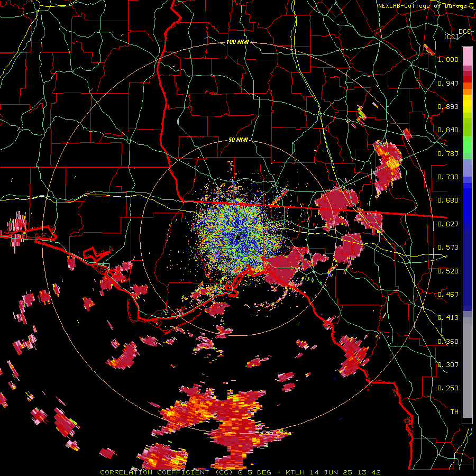The height and width of the screenshot is (476, 476).
Task: Click the gray band of the color bar
Action: coord(467,368)
